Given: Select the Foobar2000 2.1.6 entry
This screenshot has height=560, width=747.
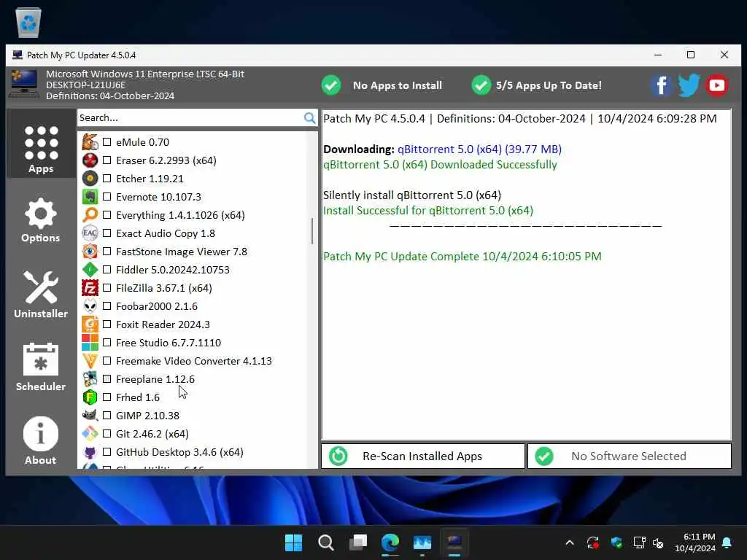Looking at the screenshot, I should (x=157, y=306).
